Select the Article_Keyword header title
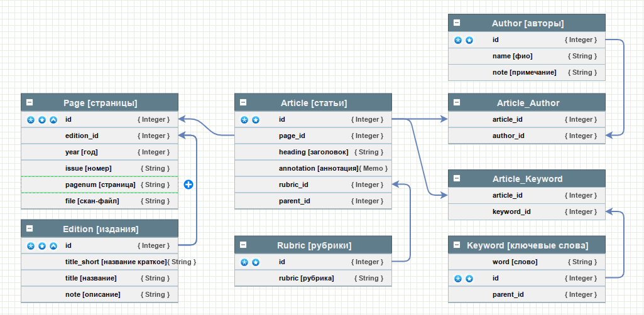The image size is (644, 315). point(528,179)
